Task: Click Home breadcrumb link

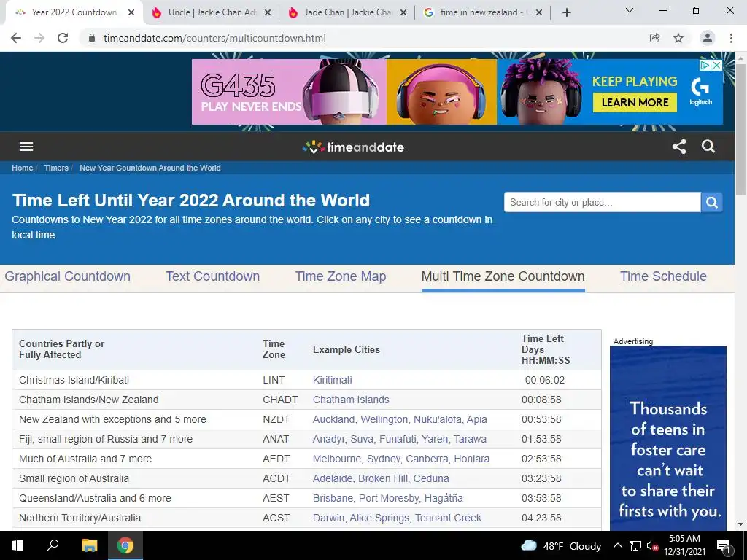Action: click(x=23, y=168)
